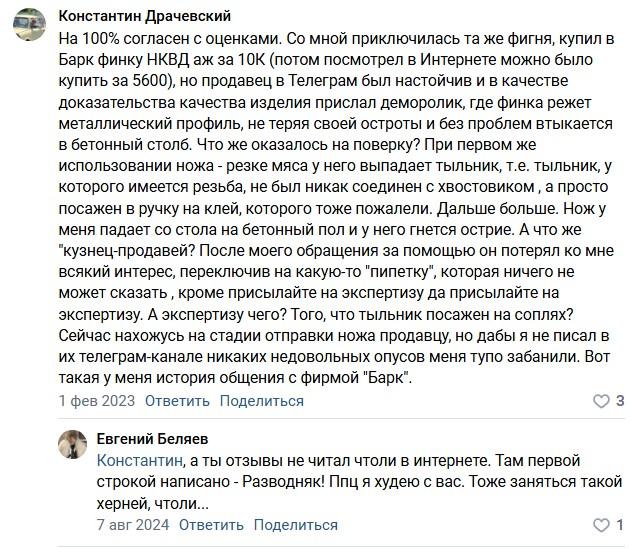
Task: Follow the "Константин" mention in Евгений's reply
Action: click(141, 461)
